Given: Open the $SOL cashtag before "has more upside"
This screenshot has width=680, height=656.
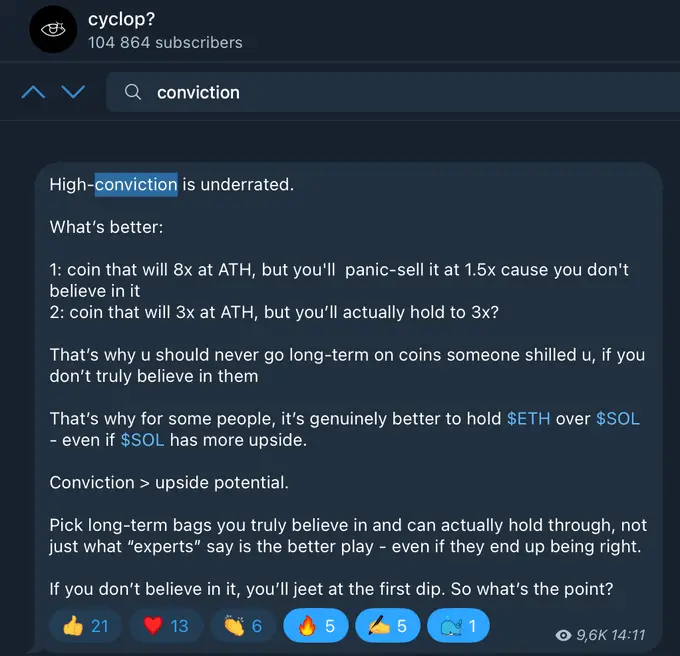Looking at the screenshot, I should click(x=141, y=439).
